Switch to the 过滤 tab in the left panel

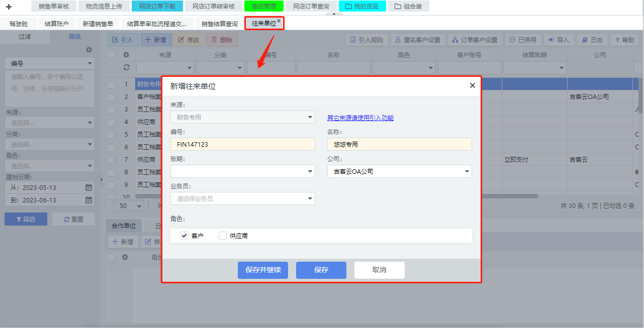pos(25,37)
